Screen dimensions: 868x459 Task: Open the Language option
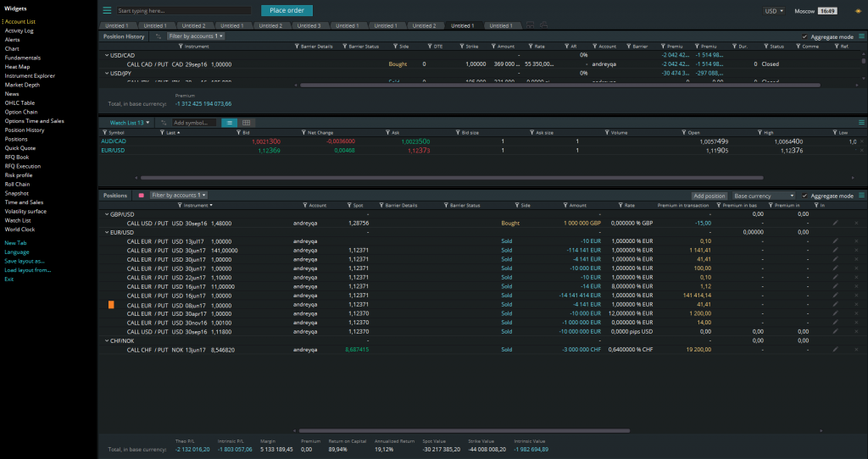[17, 252]
